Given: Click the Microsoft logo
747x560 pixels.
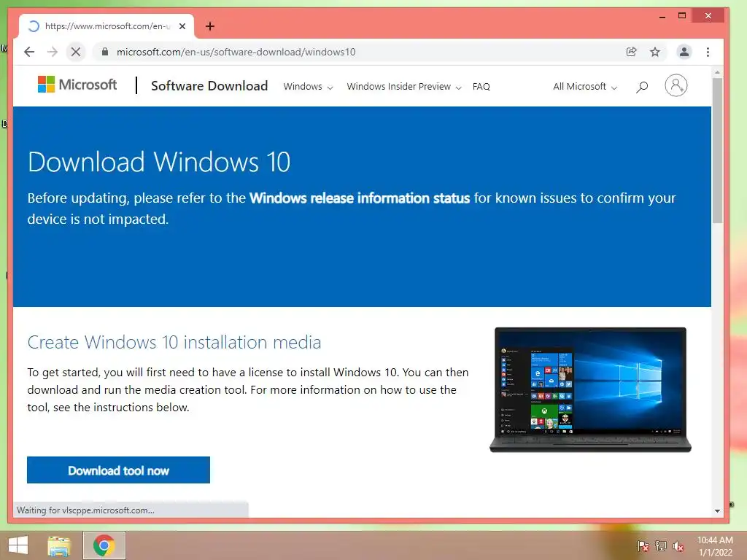Looking at the screenshot, I should point(77,85).
